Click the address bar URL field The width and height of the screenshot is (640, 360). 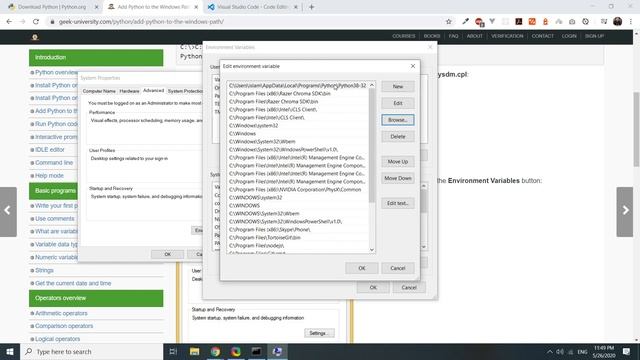coord(245,22)
